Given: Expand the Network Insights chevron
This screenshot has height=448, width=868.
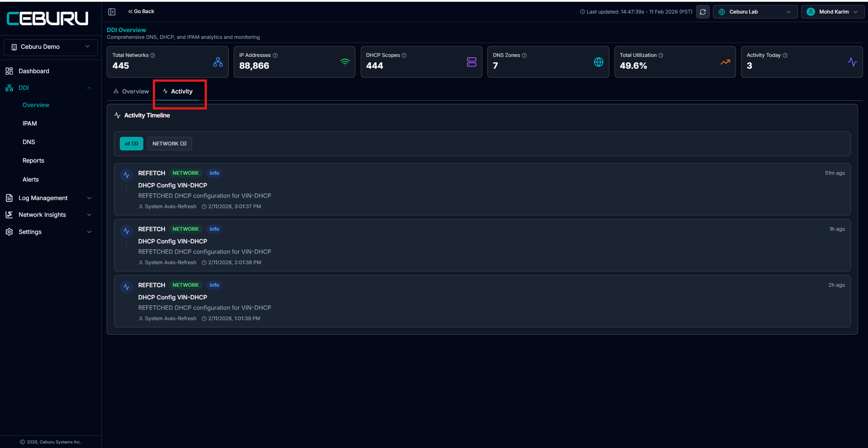Looking at the screenshot, I should (x=90, y=215).
